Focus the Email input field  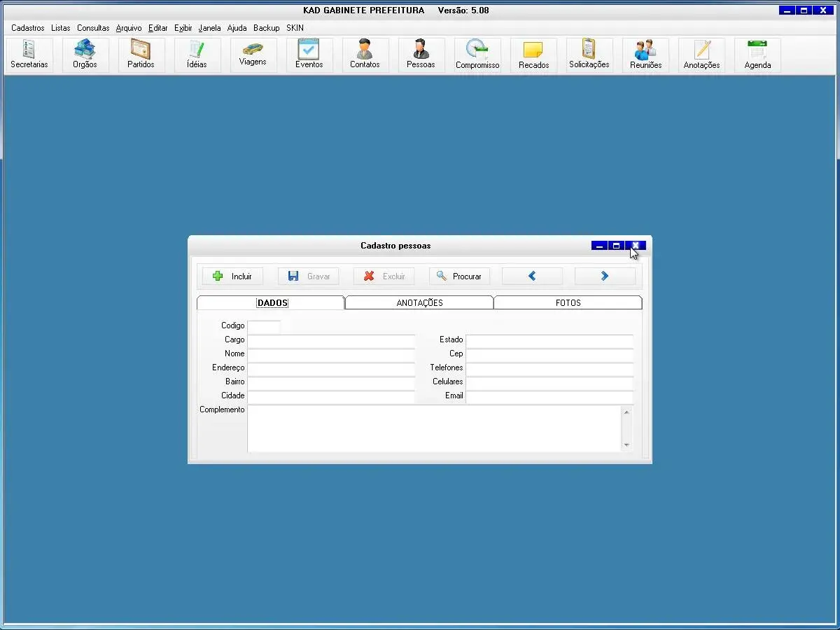pyautogui.click(x=549, y=397)
